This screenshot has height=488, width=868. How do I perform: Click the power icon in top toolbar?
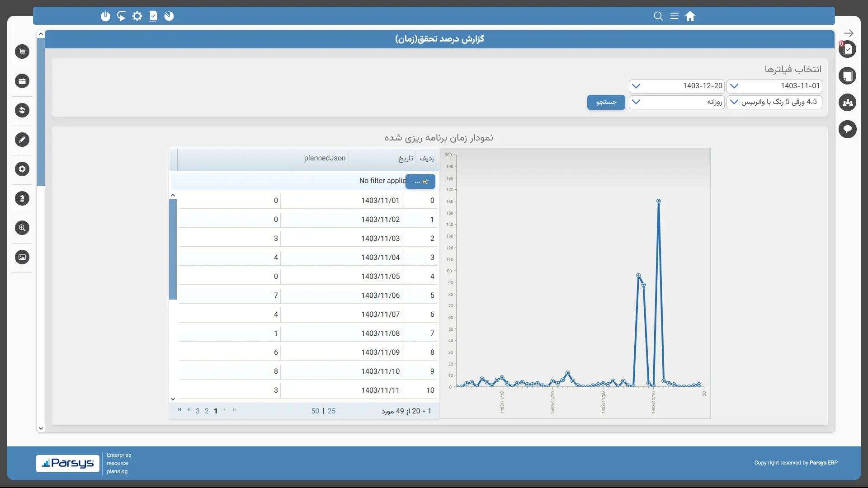pos(105,16)
